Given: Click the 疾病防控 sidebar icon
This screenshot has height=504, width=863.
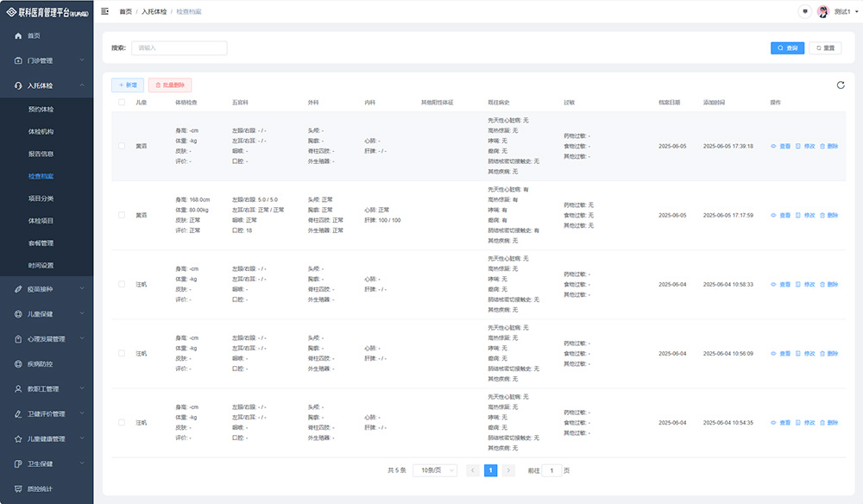Looking at the screenshot, I should point(19,364).
